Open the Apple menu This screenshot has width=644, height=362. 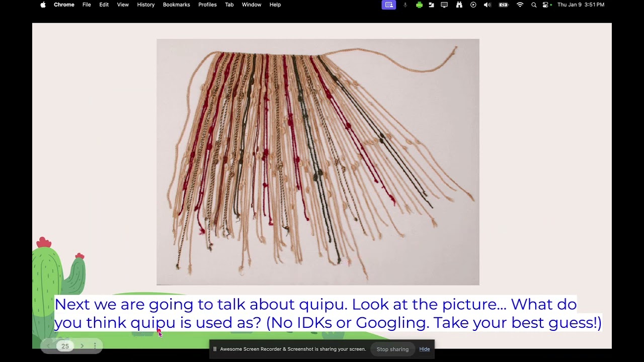43,5
